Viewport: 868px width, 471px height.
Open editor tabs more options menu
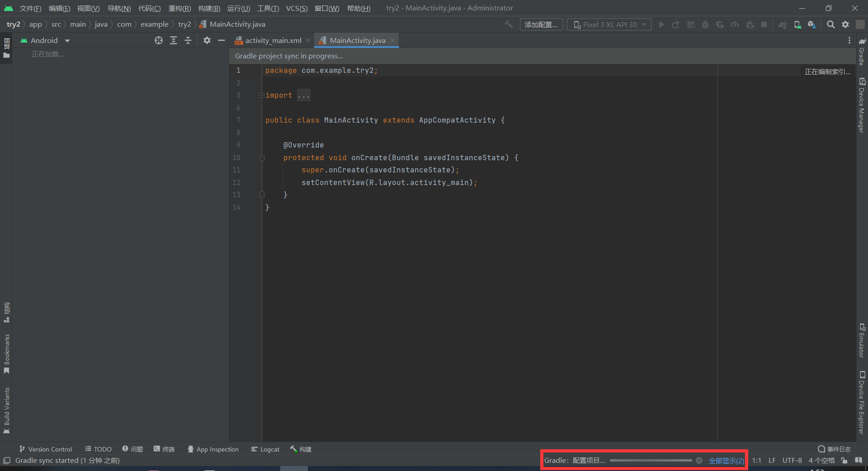point(849,40)
